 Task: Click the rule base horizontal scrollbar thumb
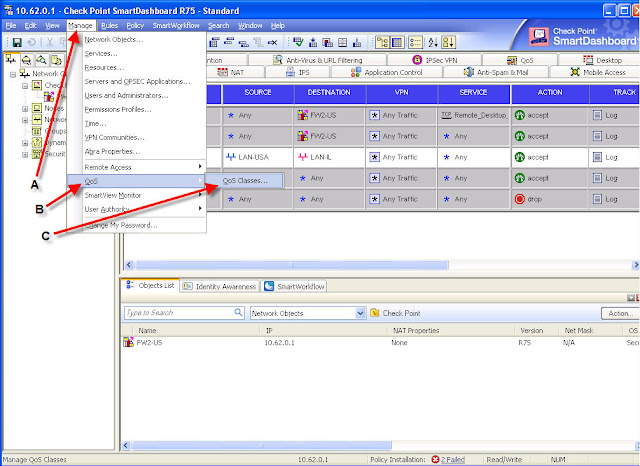(x=292, y=265)
